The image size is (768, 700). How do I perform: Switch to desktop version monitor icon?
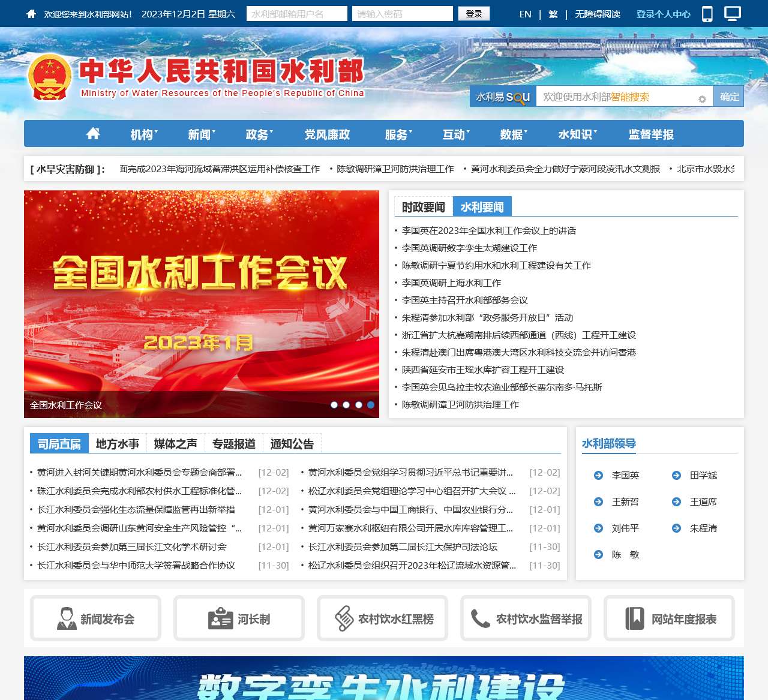click(733, 13)
